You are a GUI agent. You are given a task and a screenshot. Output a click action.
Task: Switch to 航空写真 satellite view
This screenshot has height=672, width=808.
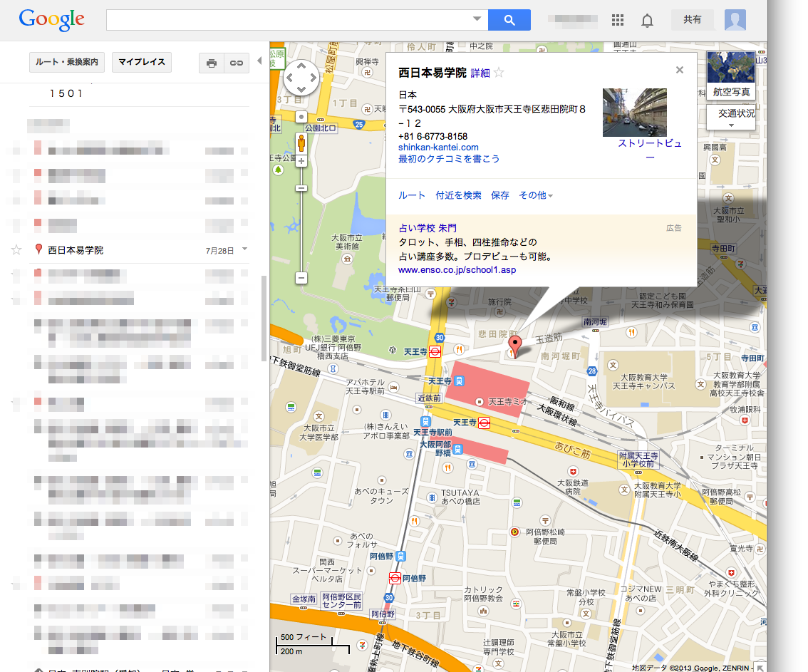pyautogui.click(x=731, y=76)
